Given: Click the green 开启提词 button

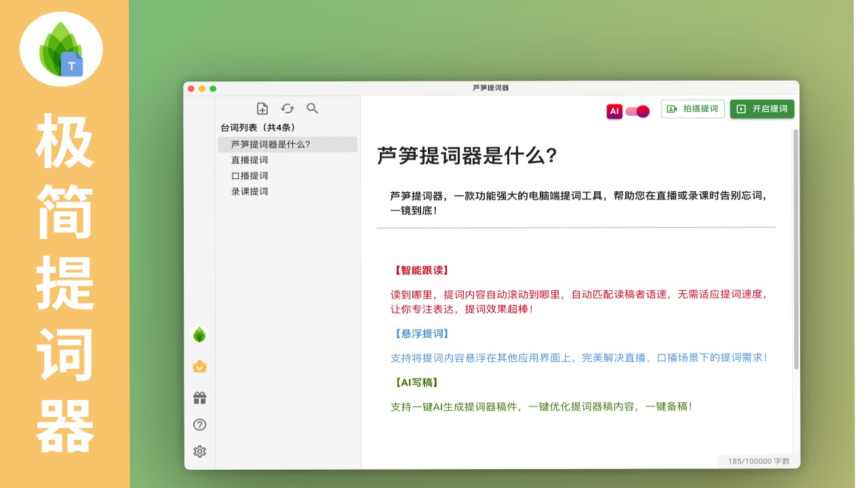Looking at the screenshot, I should 762,108.
